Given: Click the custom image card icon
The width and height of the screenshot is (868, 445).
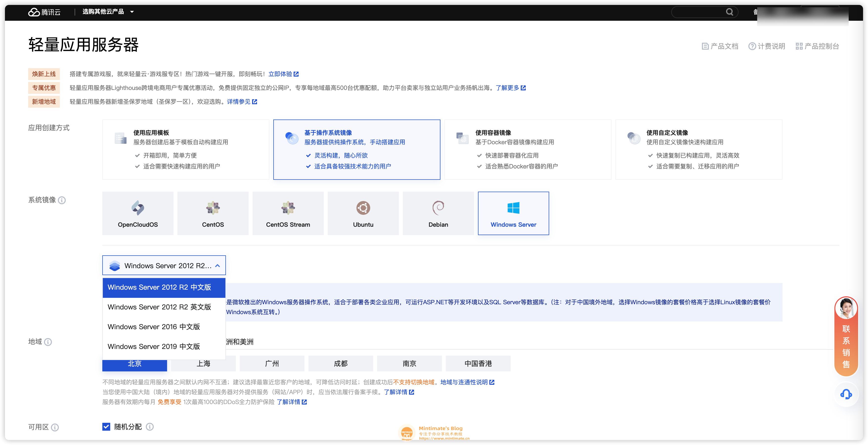Looking at the screenshot, I should click(634, 138).
